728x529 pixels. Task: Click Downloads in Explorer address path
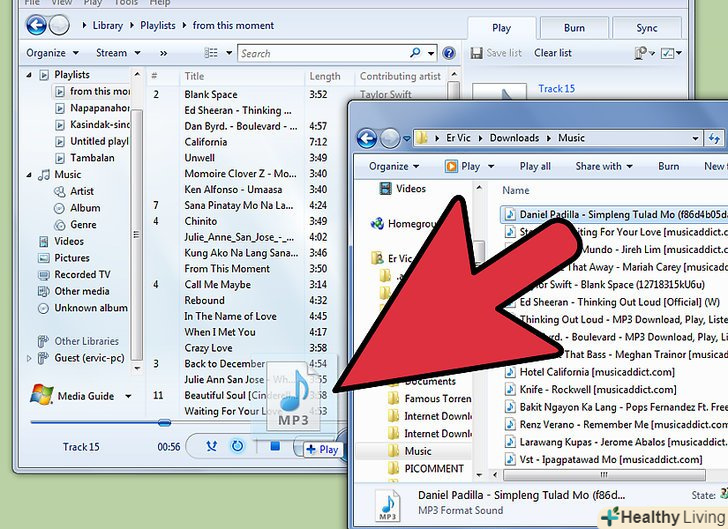[514, 138]
